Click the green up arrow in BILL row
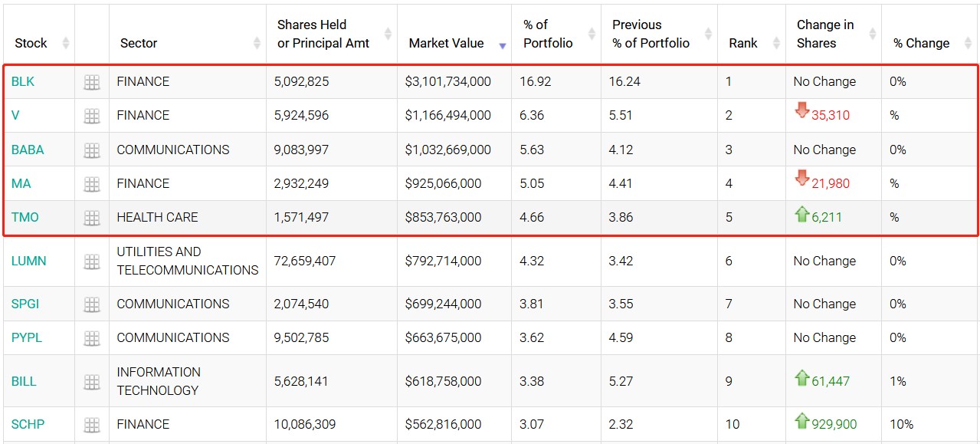This screenshot has width=980, height=444. [802, 377]
